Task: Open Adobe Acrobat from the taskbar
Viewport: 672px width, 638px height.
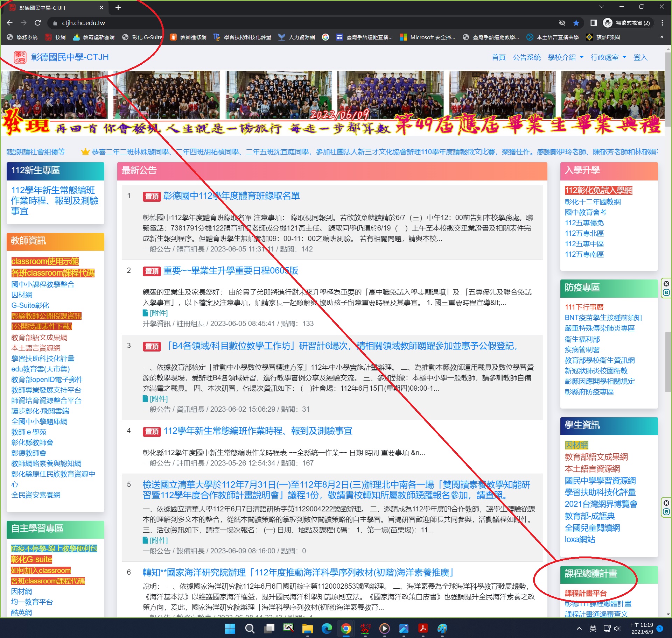Action: pos(423,629)
